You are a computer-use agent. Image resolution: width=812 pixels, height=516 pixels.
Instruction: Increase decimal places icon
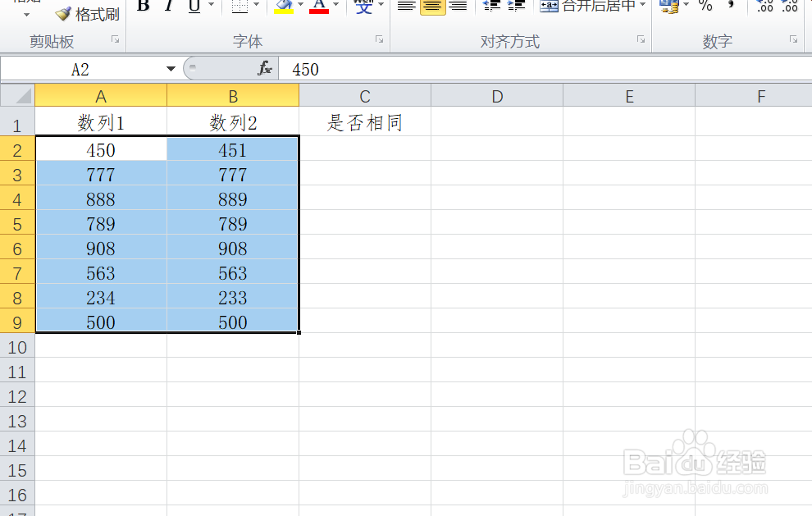coord(765,7)
